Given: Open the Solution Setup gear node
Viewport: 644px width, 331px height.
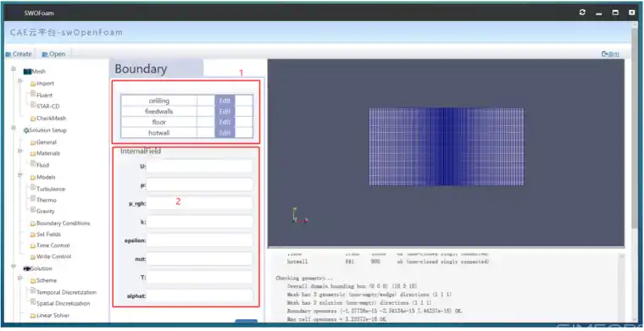Looking at the screenshot, I should click(26, 130).
